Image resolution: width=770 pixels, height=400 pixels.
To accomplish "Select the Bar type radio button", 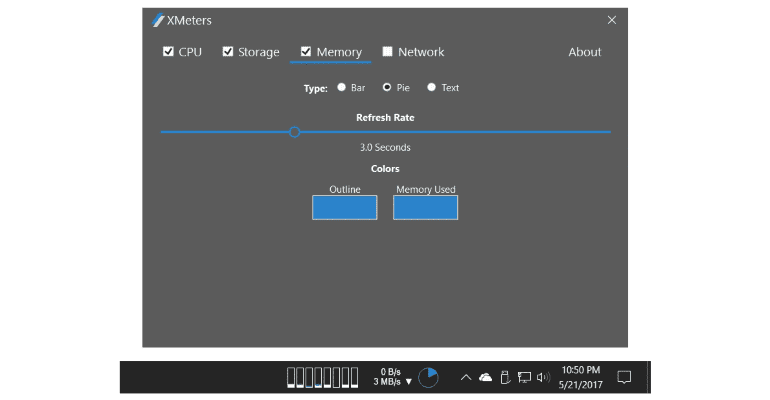I will [x=341, y=87].
